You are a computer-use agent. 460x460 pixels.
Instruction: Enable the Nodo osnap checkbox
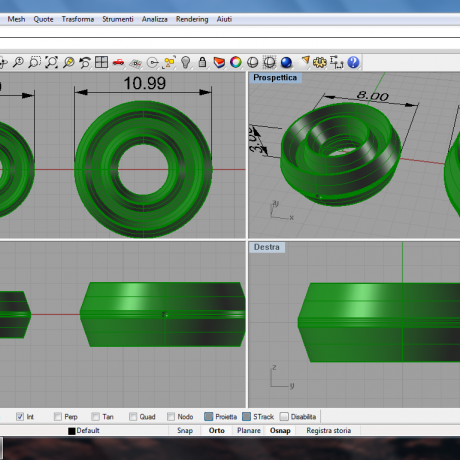coord(171,416)
